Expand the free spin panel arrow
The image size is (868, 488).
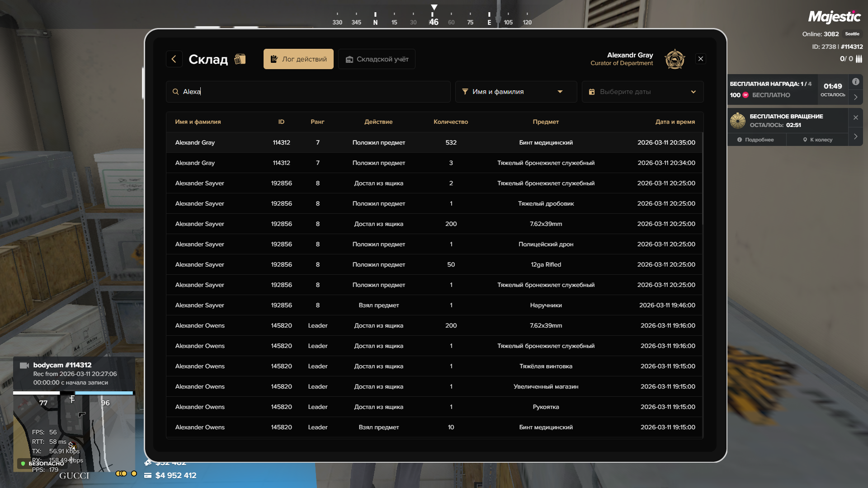tap(855, 136)
